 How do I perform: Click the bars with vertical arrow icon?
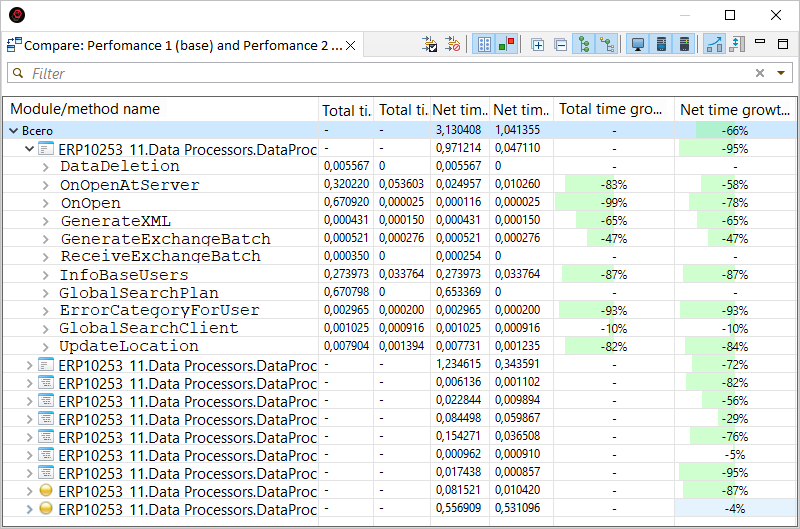click(737, 45)
